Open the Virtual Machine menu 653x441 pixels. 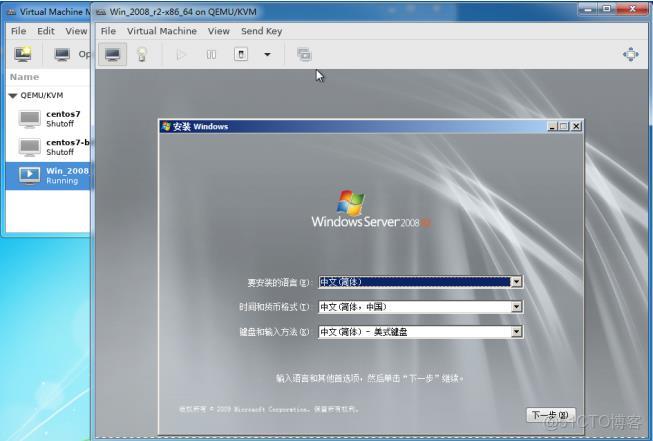click(162, 31)
